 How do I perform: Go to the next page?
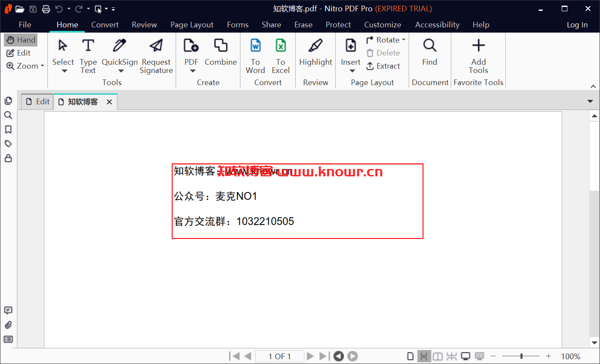pos(310,356)
